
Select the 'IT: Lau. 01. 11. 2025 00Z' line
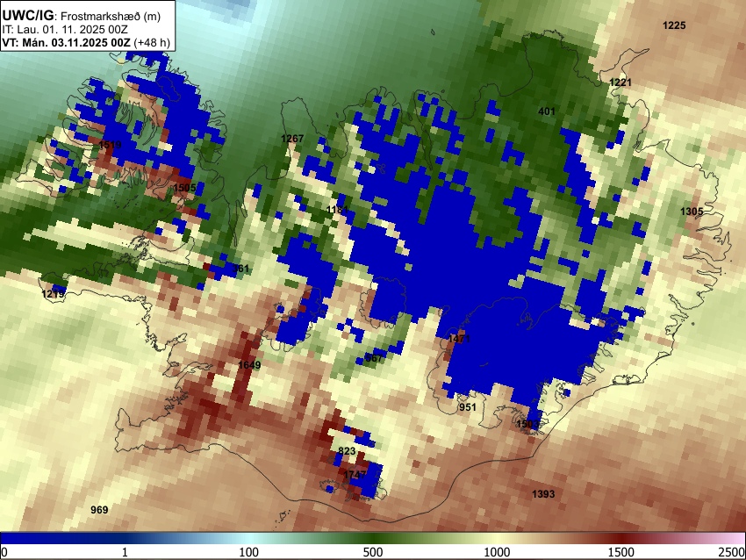[x=65, y=30]
